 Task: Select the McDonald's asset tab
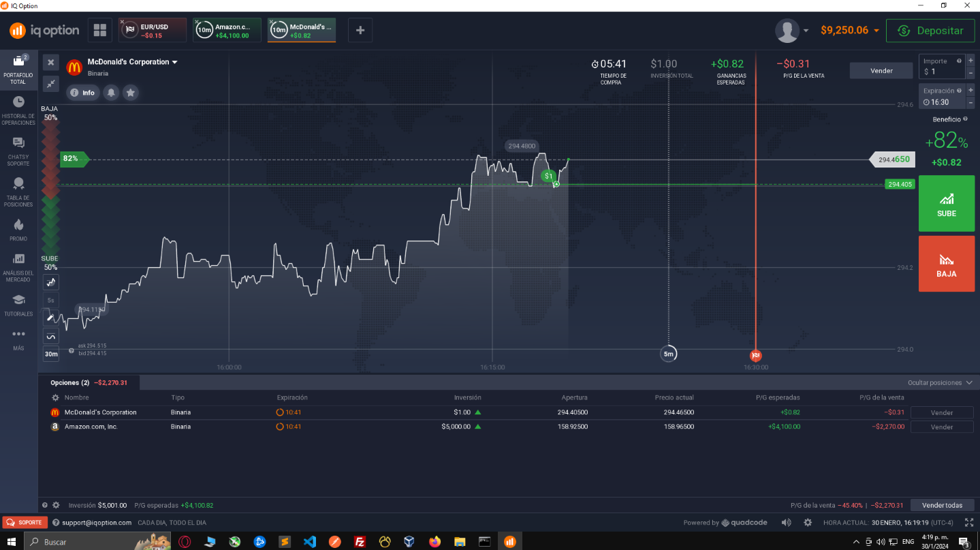(x=302, y=30)
